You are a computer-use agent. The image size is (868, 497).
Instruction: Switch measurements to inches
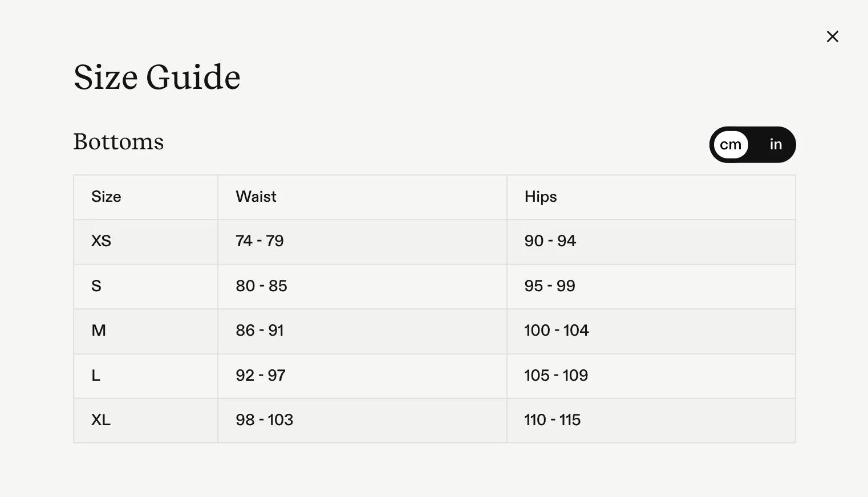coord(775,145)
